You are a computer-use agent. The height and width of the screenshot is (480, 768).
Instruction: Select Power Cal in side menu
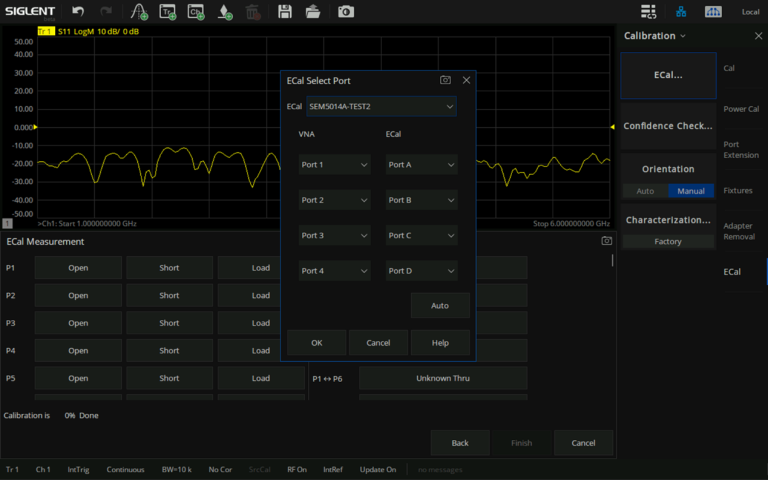click(x=740, y=109)
